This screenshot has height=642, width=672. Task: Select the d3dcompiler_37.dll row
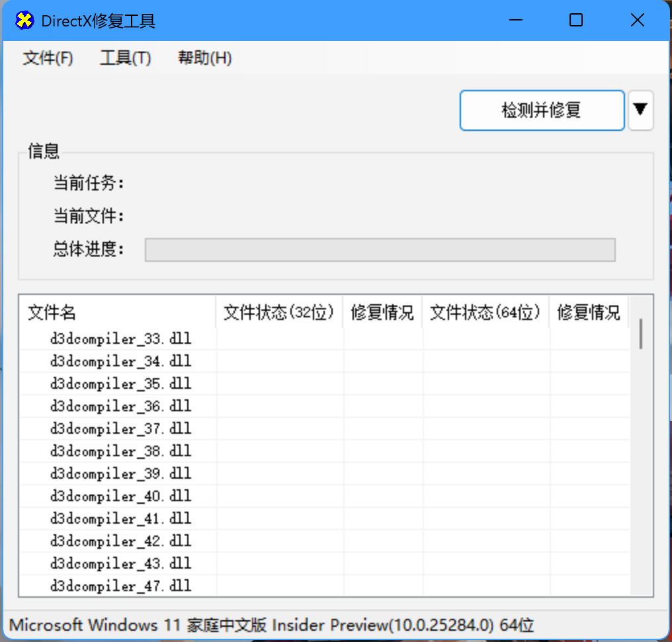(325, 428)
